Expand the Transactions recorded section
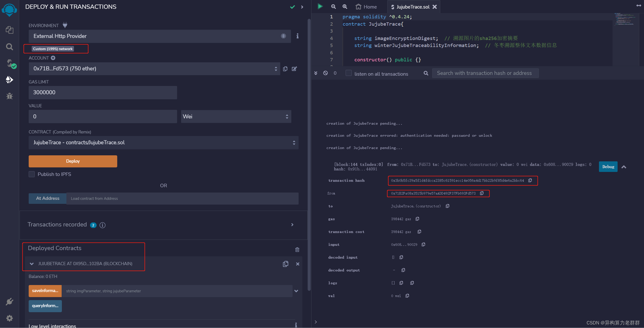 pyautogui.click(x=292, y=225)
